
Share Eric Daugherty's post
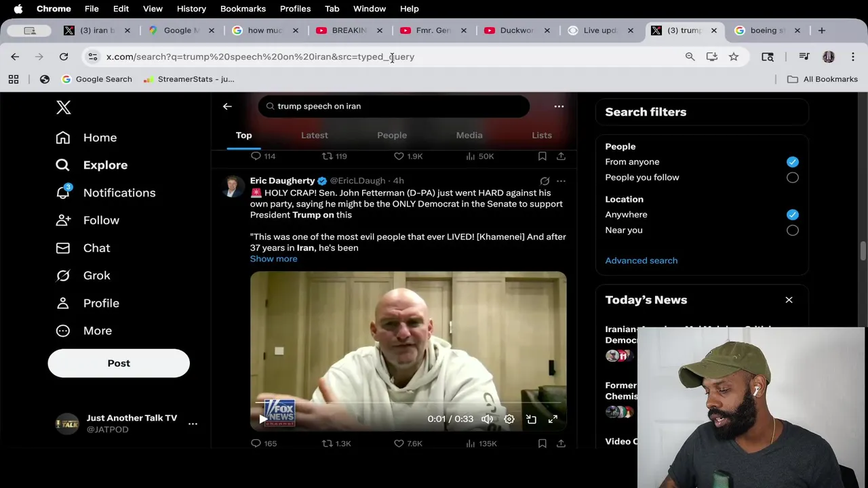(561, 443)
